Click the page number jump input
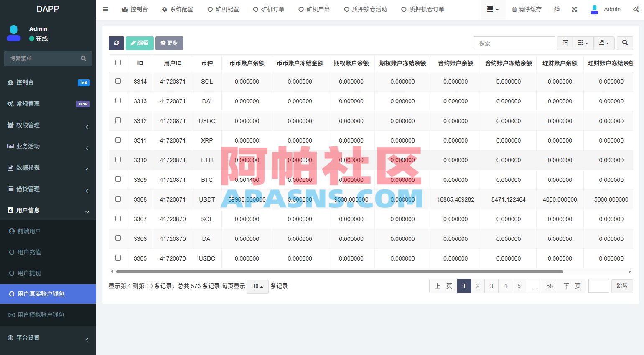The width and height of the screenshot is (644, 355). (599, 286)
